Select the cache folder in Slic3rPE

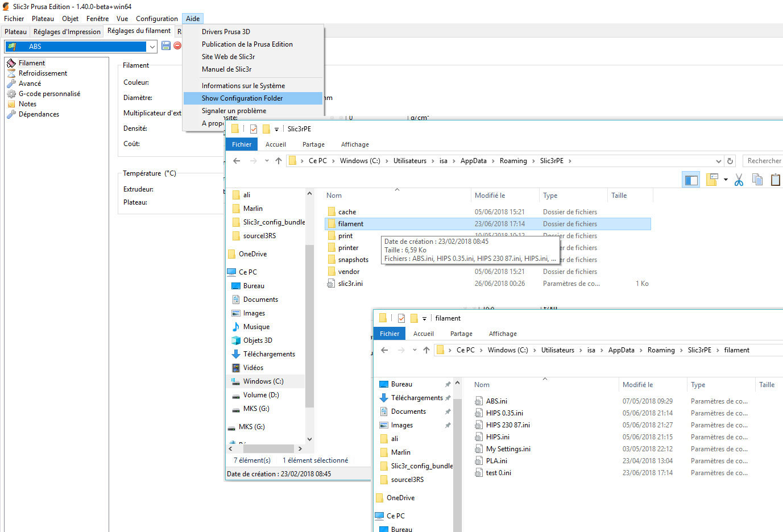[x=347, y=212]
